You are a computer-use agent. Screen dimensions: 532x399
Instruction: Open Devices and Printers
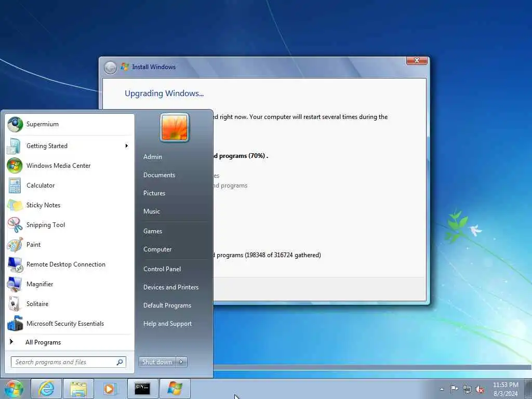coord(171,287)
